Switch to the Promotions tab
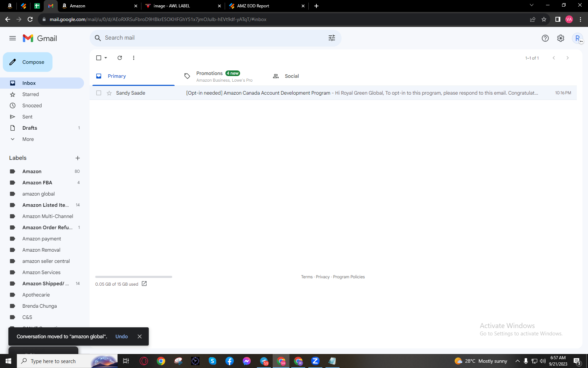588x368 pixels. pyautogui.click(x=222, y=76)
